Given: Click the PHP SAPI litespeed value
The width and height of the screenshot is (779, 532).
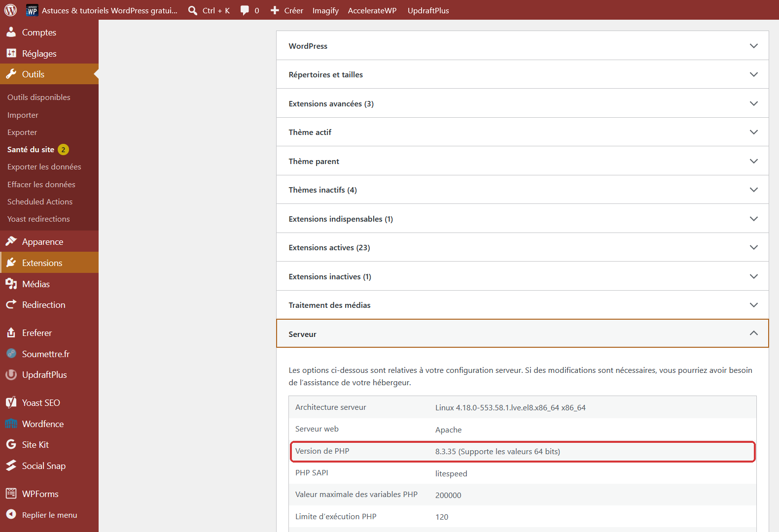Looking at the screenshot, I should tap(451, 473).
